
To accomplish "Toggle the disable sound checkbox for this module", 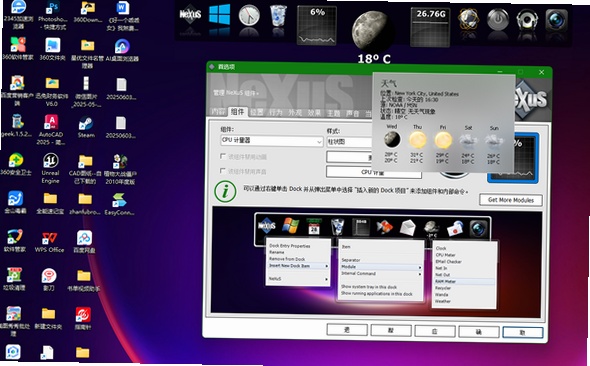I will coord(223,171).
